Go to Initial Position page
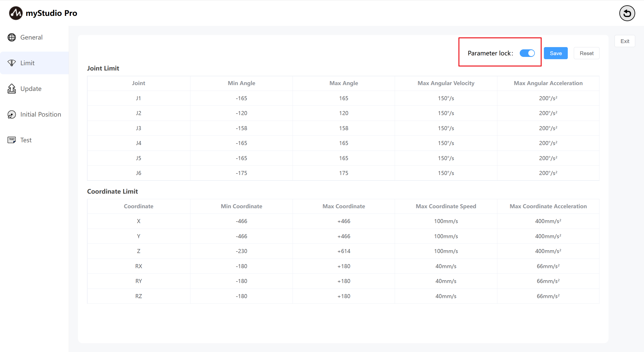The image size is (644, 352). (x=41, y=114)
